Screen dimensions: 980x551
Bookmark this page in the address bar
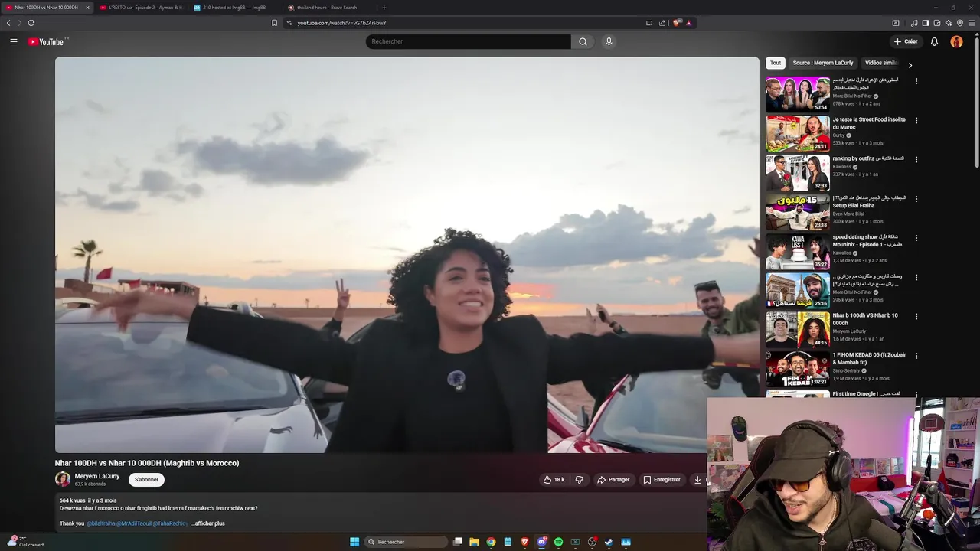tap(274, 23)
